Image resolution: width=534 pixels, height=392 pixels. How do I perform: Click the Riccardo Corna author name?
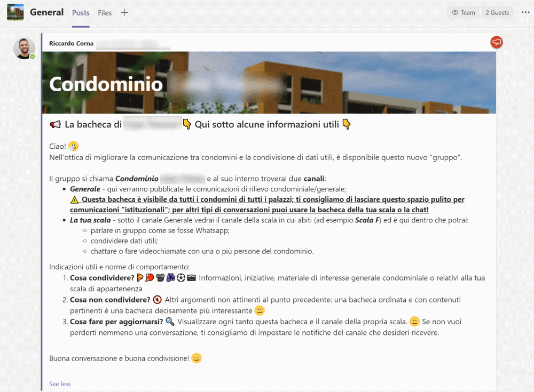71,44
